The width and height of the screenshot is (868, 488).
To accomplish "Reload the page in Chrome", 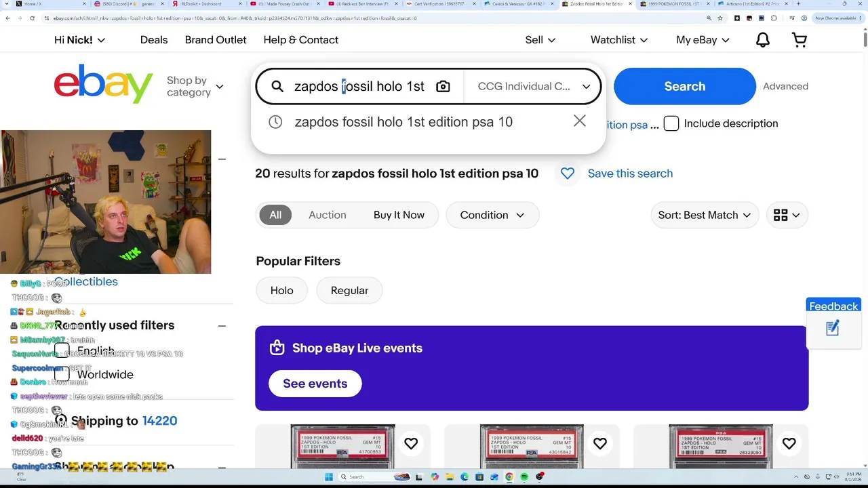I will (33, 18).
